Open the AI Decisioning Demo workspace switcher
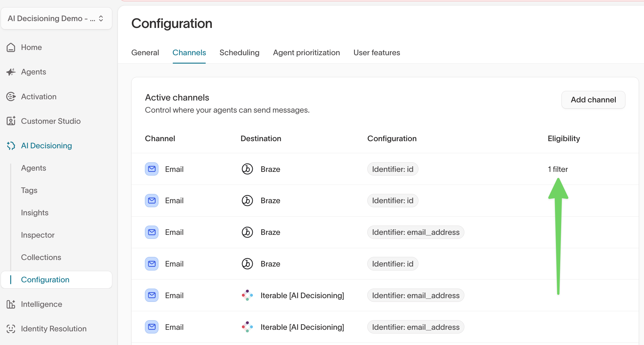 click(56, 19)
